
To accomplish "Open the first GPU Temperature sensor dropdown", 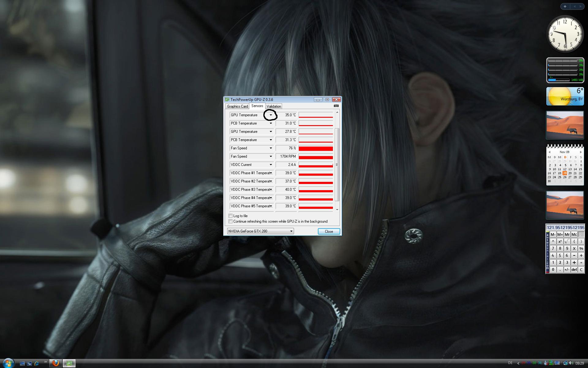I will click(x=271, y=115).
